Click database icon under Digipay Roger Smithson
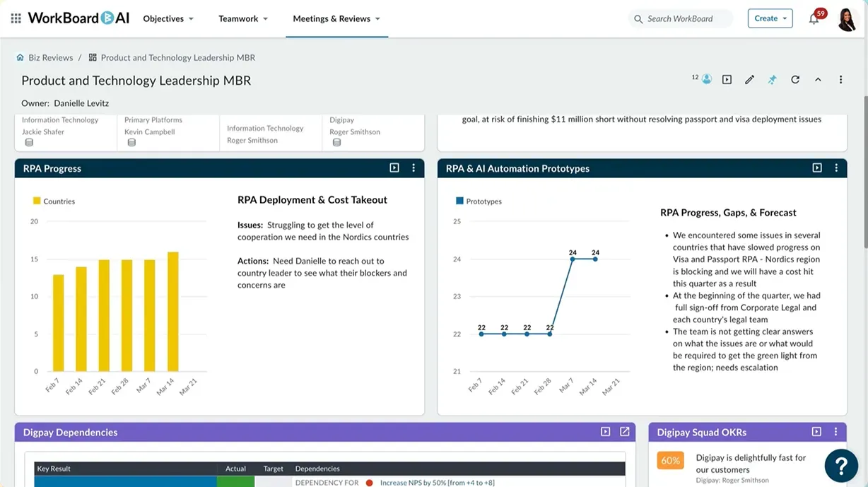This screenshot has height=487, width=868. [336, 143]
